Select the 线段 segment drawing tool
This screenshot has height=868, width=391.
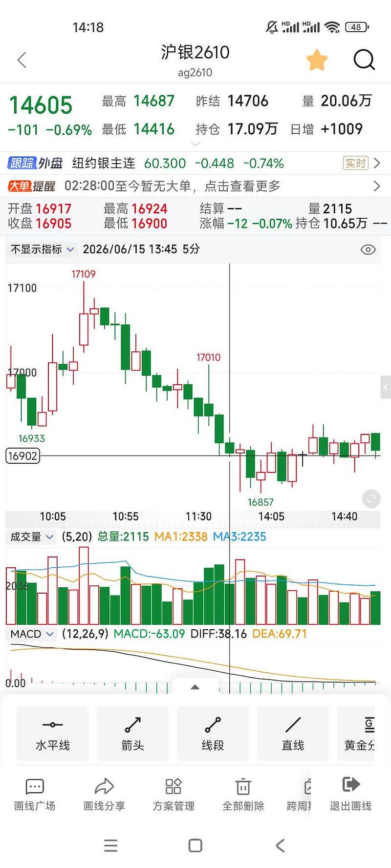pyautogui.click(x=213, y=734)
